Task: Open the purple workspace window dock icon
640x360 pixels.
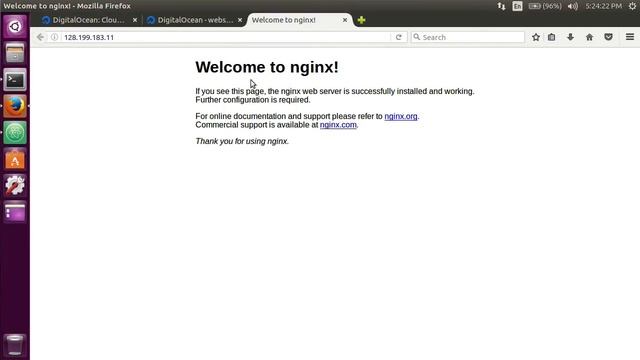Action: tap(15, 212)
